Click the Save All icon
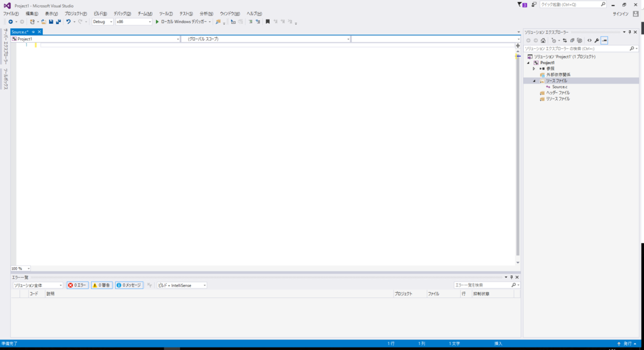 58,22
